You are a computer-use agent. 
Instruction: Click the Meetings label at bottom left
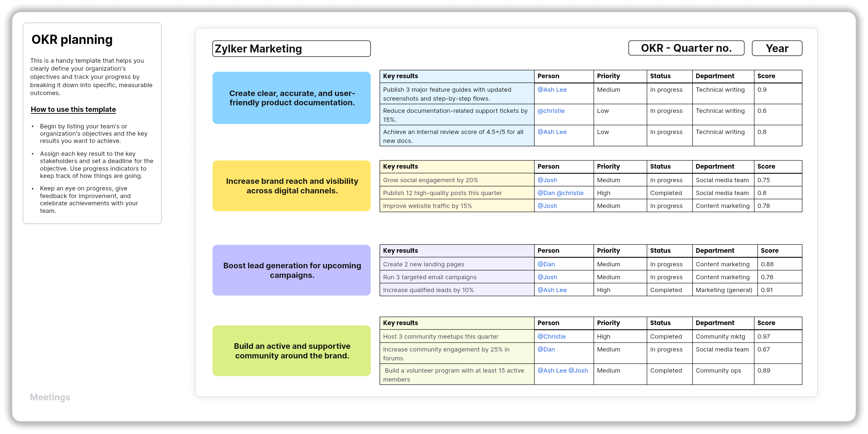tap(50, 397)
